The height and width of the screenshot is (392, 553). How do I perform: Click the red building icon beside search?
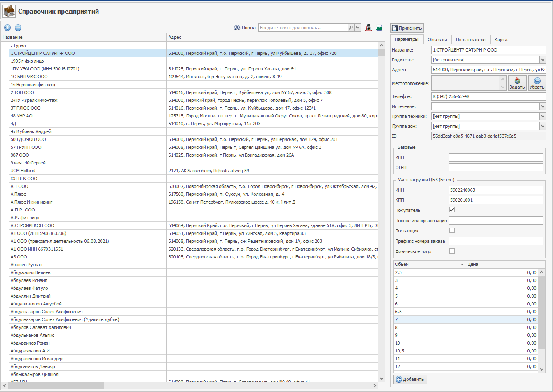pyautogui.click(x=368, y=28)
